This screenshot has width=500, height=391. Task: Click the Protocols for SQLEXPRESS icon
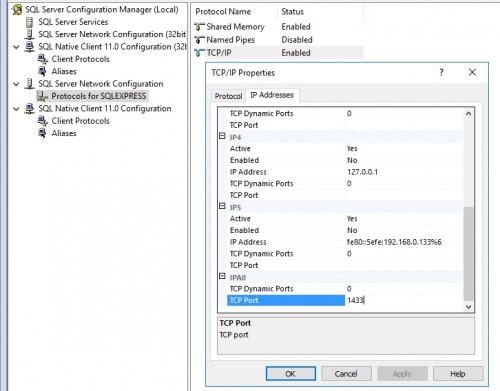pyautogui.click(x=42, y=96)
